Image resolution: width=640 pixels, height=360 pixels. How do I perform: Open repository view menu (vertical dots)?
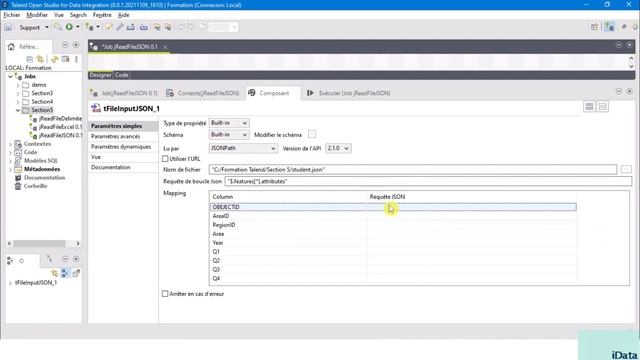coord(76,59)
